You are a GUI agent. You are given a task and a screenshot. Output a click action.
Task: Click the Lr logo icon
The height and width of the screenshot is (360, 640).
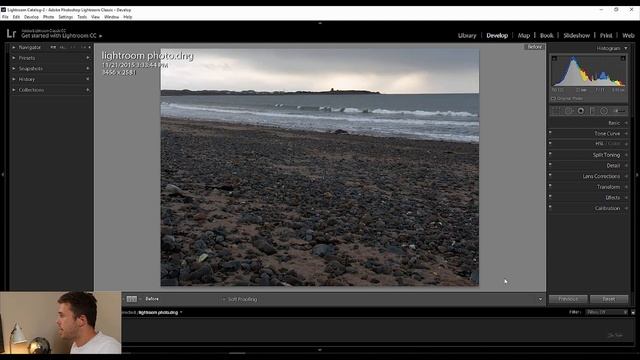(x=11, y=33)
